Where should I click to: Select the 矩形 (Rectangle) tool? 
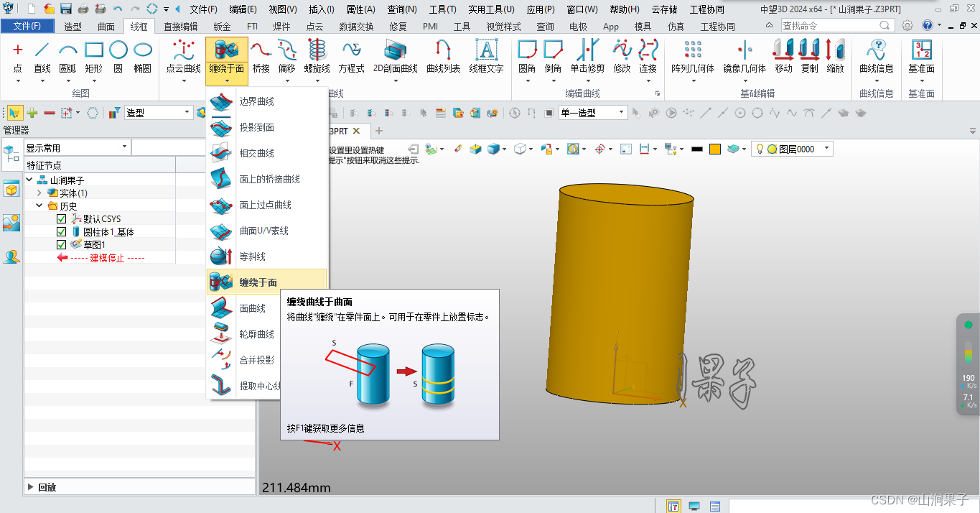pos(94,57)
